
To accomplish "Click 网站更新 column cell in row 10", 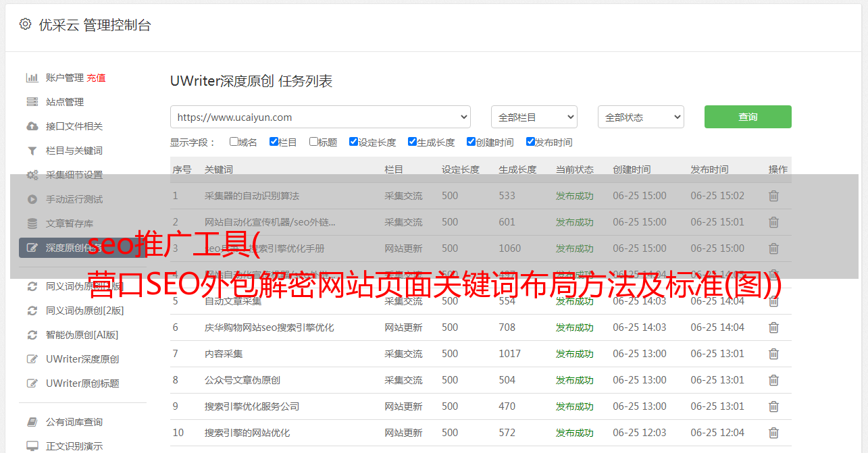I will point(403,433).
